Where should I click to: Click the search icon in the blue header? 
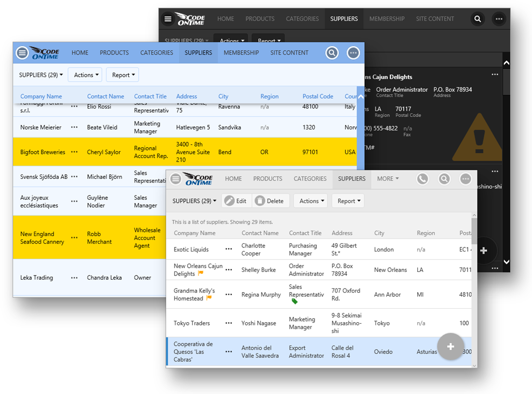332,52
